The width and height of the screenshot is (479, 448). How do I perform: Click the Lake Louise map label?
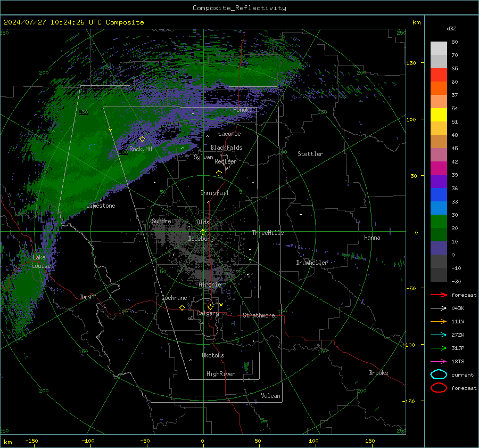pyautogui.click(x=41, y=262)
